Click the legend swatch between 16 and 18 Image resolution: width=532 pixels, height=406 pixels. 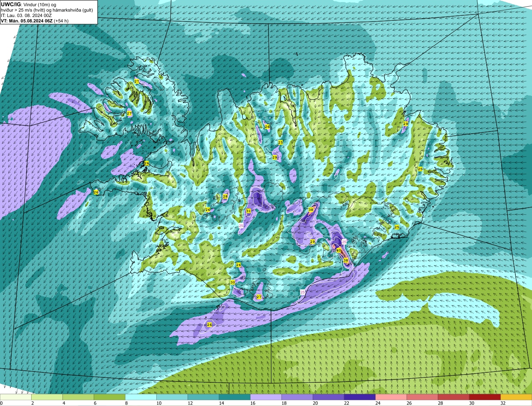click(x=266, y=397)
